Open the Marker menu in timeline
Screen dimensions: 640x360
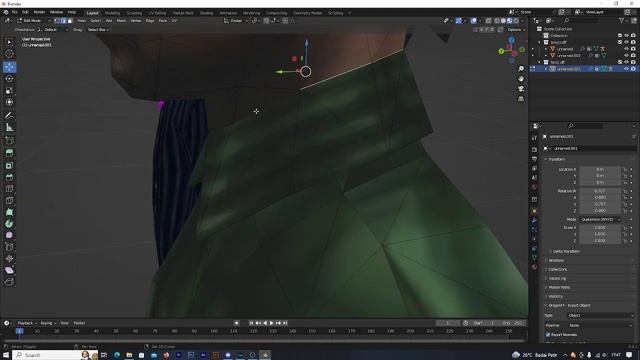(x=79, y=323)
